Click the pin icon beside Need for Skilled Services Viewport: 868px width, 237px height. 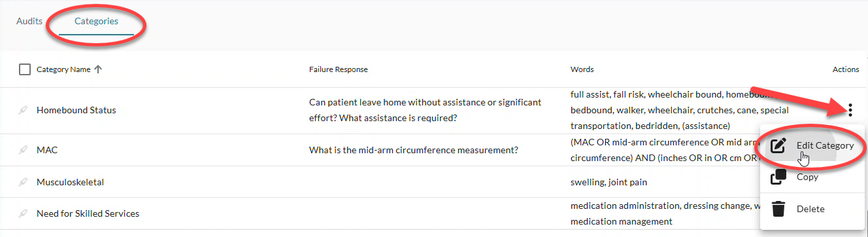pyautogui.click(x=24, y=213)
